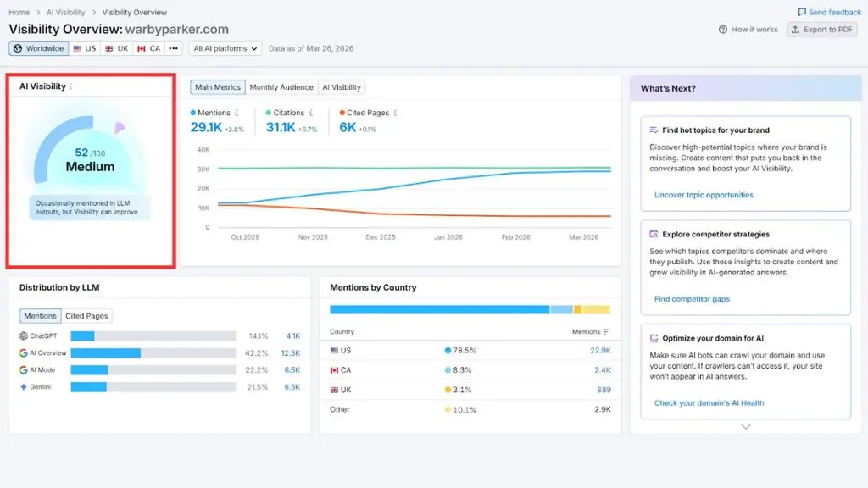Click the info icon next to Mentions metric

point(237,113)
